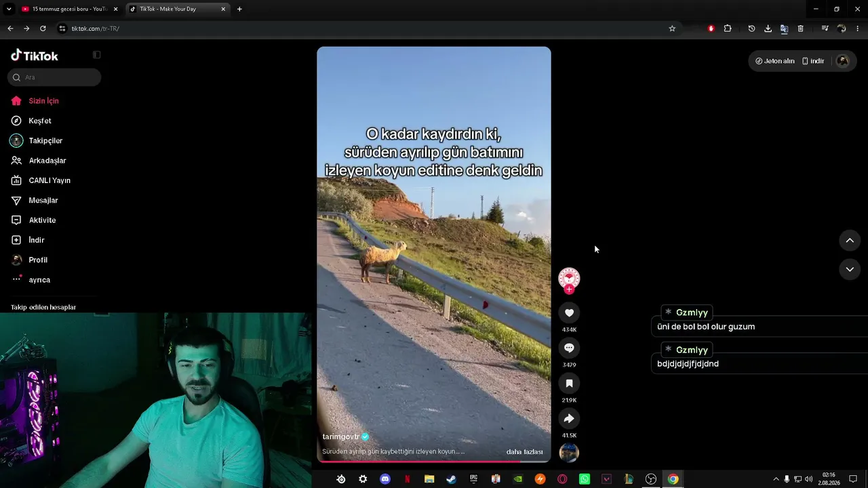Open a new browser tab

click(239, 9)
